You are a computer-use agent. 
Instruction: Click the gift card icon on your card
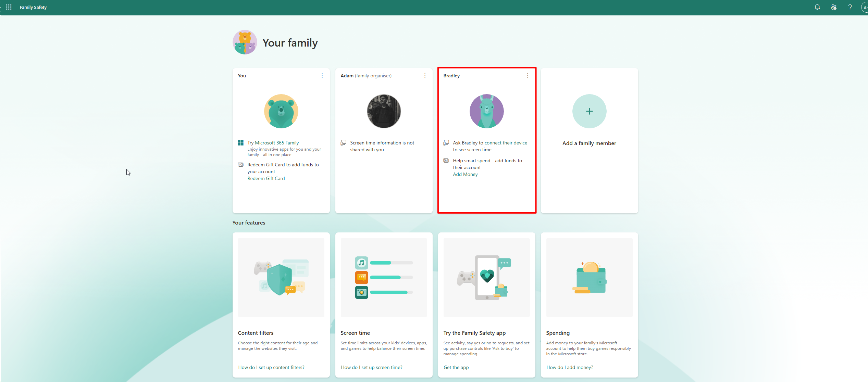click(241, 164)
